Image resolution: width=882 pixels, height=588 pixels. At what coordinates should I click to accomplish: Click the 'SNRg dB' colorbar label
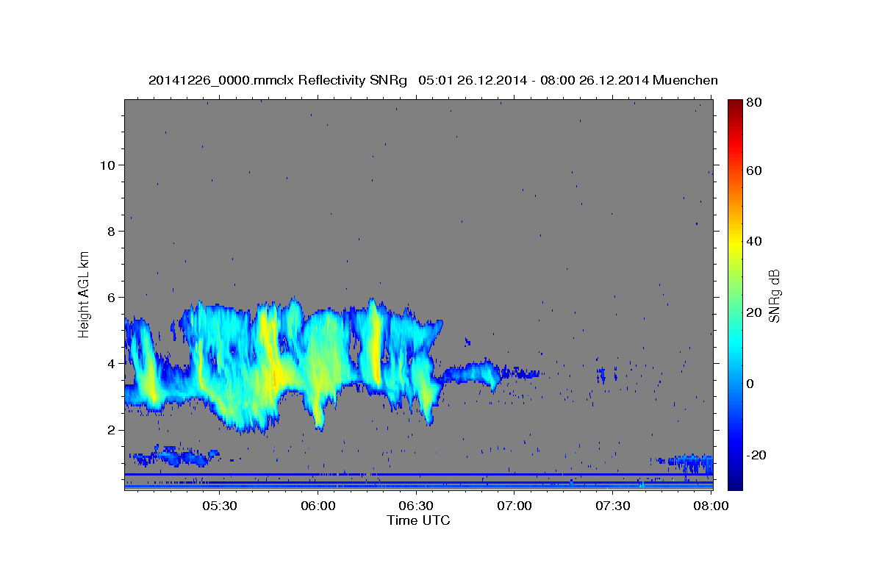(x=774, y=295)
